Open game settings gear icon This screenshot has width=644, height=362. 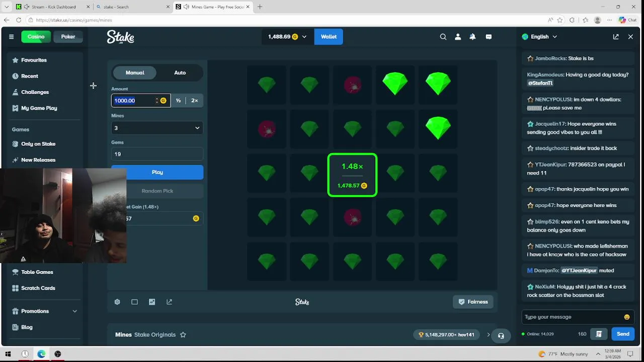click(x=117, y=302)
